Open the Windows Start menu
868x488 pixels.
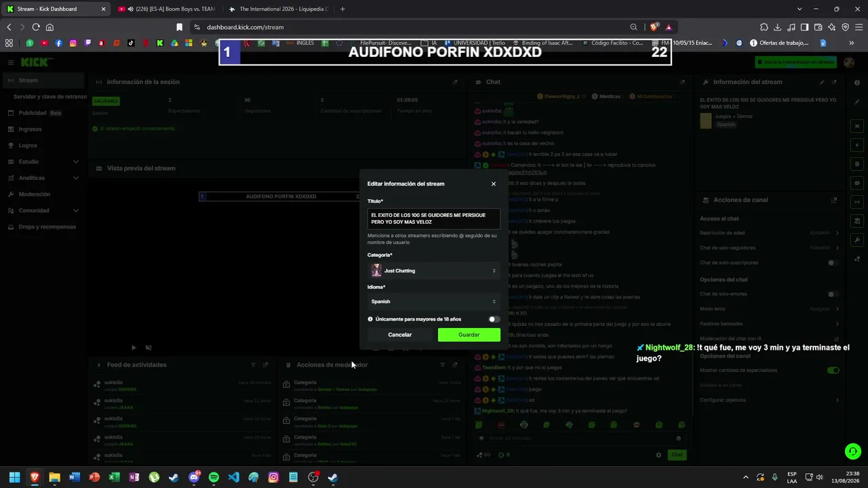(x=14, y=477)
